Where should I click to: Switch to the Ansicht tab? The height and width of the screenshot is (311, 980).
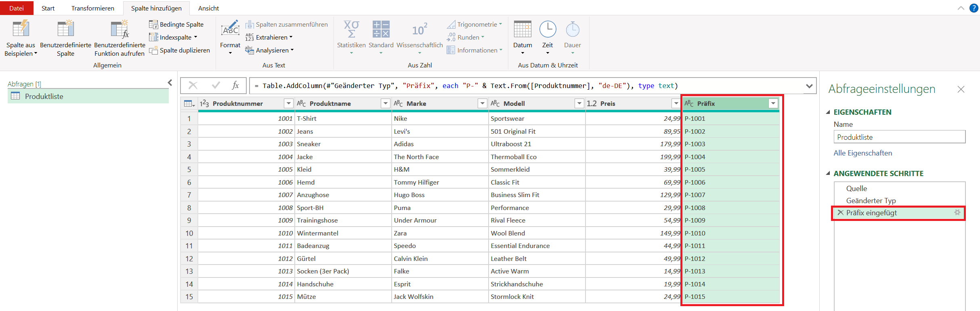coord(209,8)
